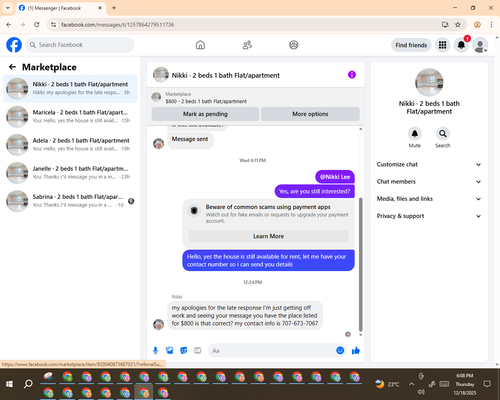Screen dimensions: 500x400
Task: Click the browser address bar URL
Action: point(117,25)
